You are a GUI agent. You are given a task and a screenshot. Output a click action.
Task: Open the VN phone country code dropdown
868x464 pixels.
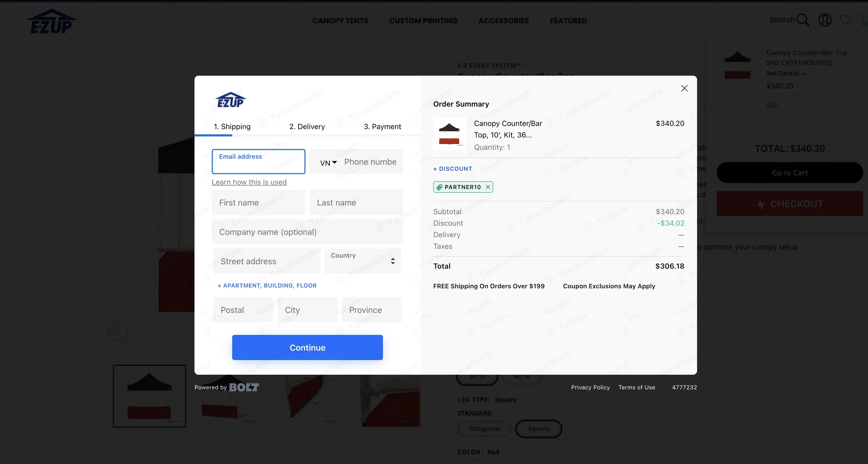329,163
